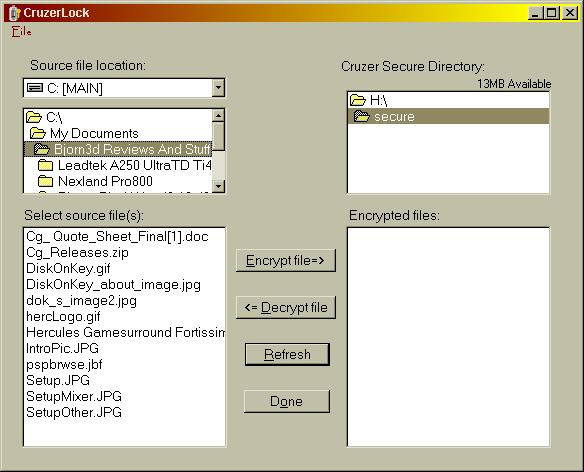
Task: Close the CruzerLock window
Action: pyautogui.click(x=570, y=13)
